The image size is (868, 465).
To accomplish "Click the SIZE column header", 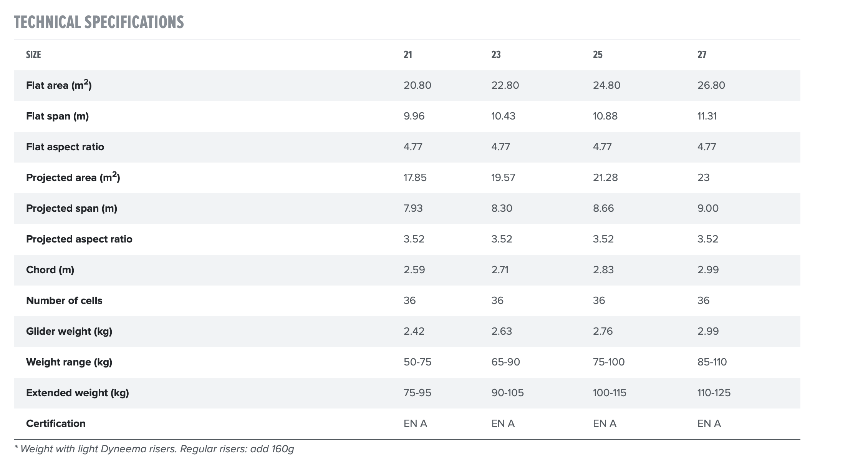I will coord(33,55).
